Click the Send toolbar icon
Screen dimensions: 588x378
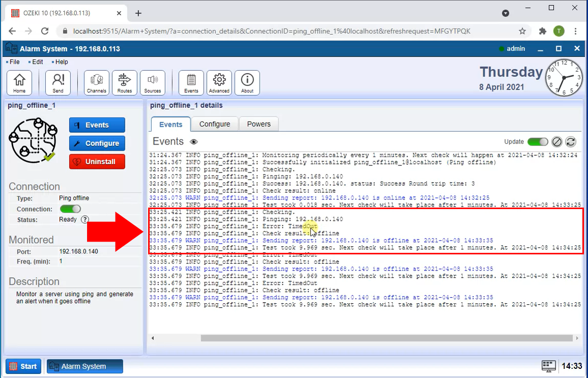[x=58, y=83]
